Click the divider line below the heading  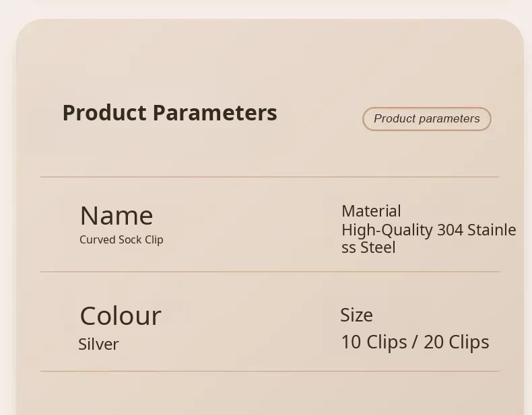pos(269,177)
